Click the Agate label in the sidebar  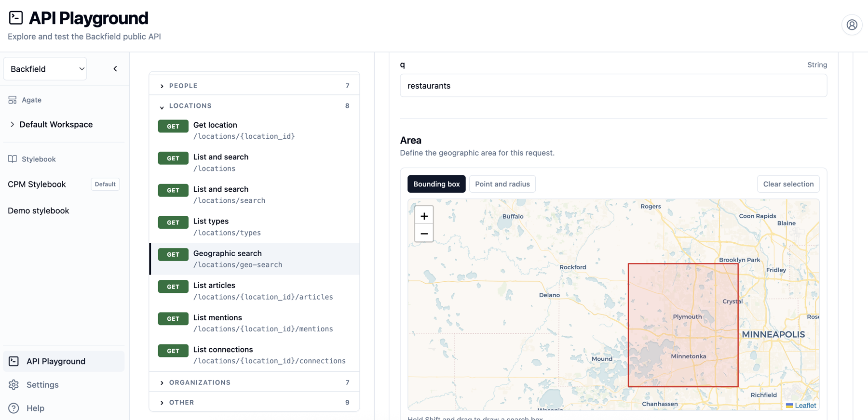pyautogui.click(x=31, y=100)
